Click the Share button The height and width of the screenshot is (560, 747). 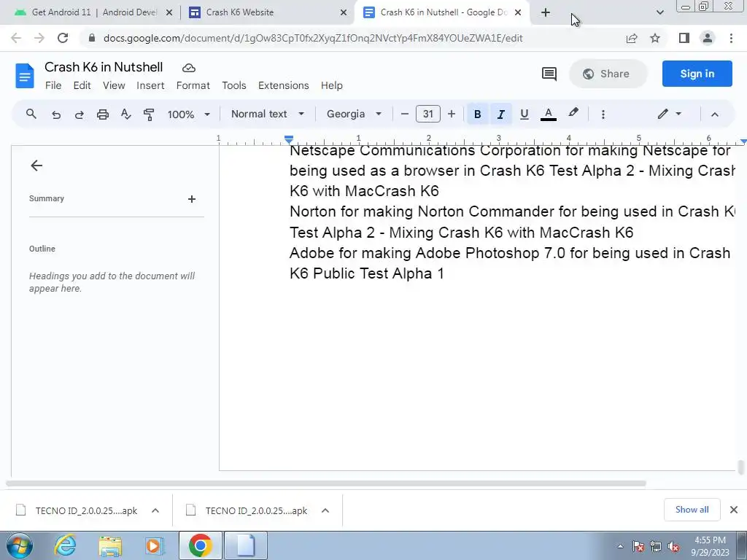click(608, 74)
